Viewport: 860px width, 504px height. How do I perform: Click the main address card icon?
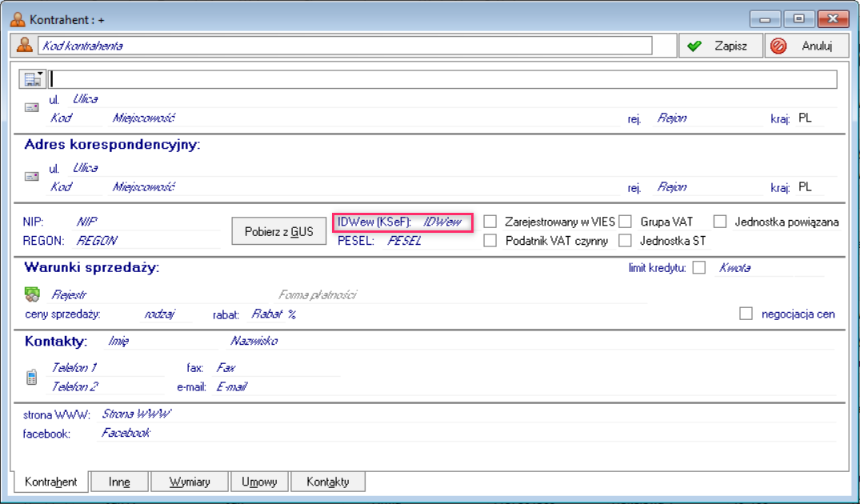click(x=32, y=107)
